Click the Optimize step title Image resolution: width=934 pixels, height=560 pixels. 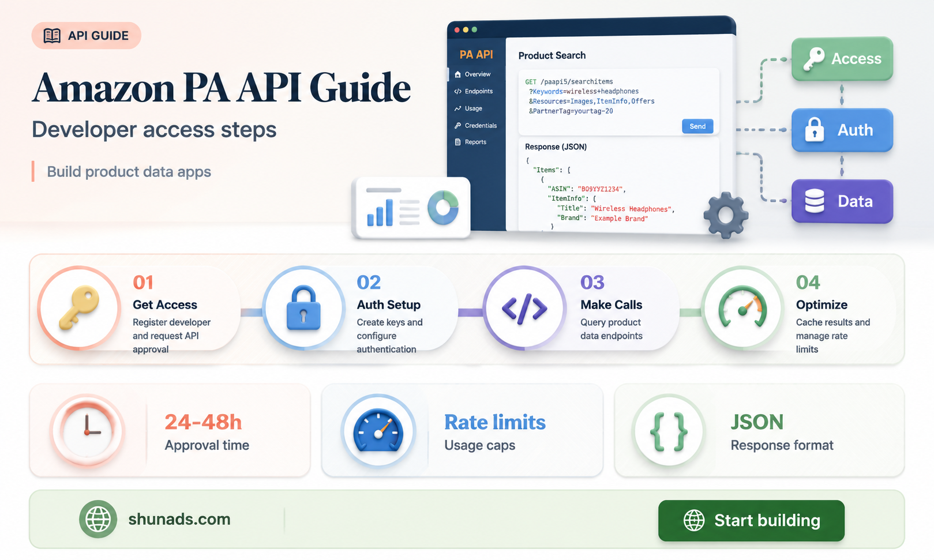tap(822, 305)
